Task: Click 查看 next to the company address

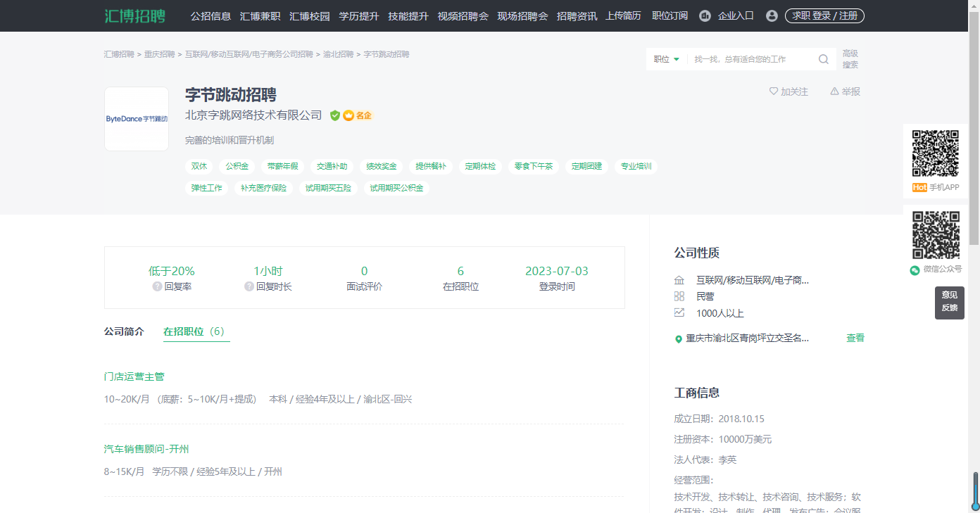Action: pos(855,338)
